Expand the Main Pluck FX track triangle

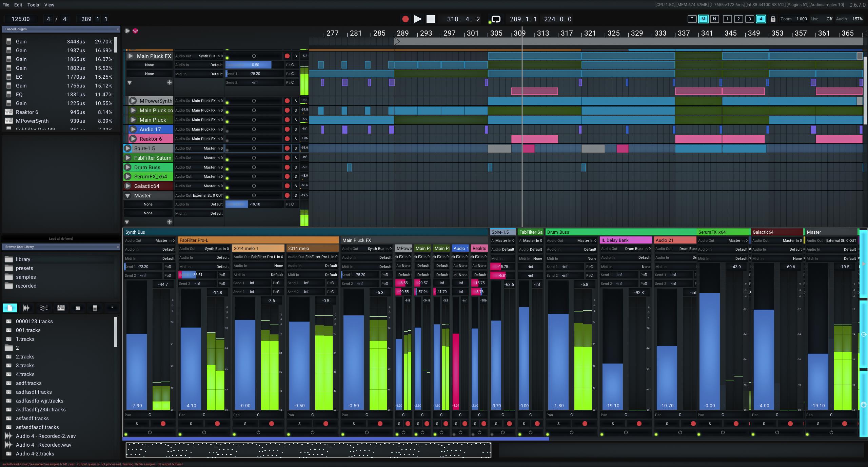(131, 56)
